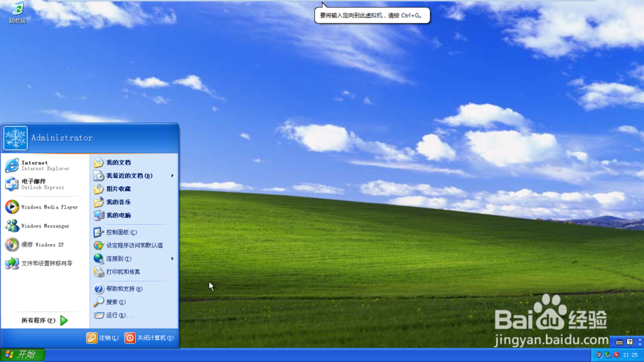Expand 连接到 submenu
The image size is (644, 362).
pyautogui.click(x=135, y=258)
